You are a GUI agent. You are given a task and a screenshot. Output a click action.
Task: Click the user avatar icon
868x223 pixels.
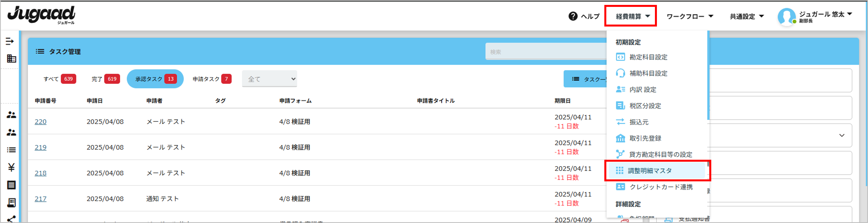[x=786, y=17]
